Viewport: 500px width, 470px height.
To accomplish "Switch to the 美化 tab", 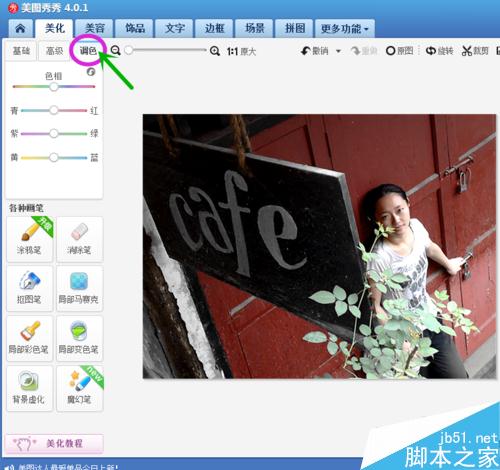I will point(55,28).
